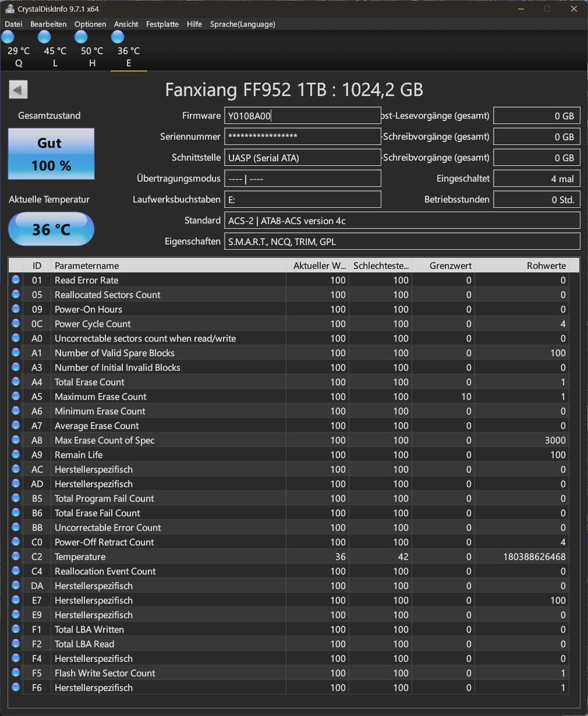
Task: Open the Hilfe menu
Action: [194, 24]
